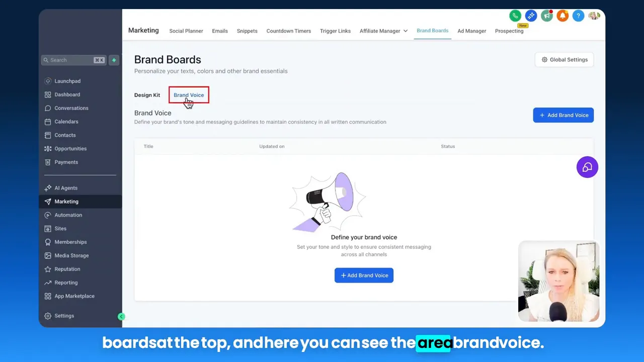
Task: Click Add Brand Voice in empty state
Action: (364, 275)
